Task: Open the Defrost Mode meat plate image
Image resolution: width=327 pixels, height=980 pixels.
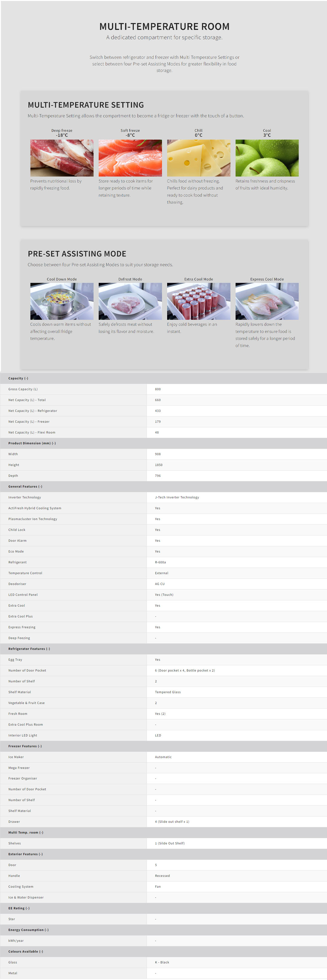Action: [x=130, y=301]
